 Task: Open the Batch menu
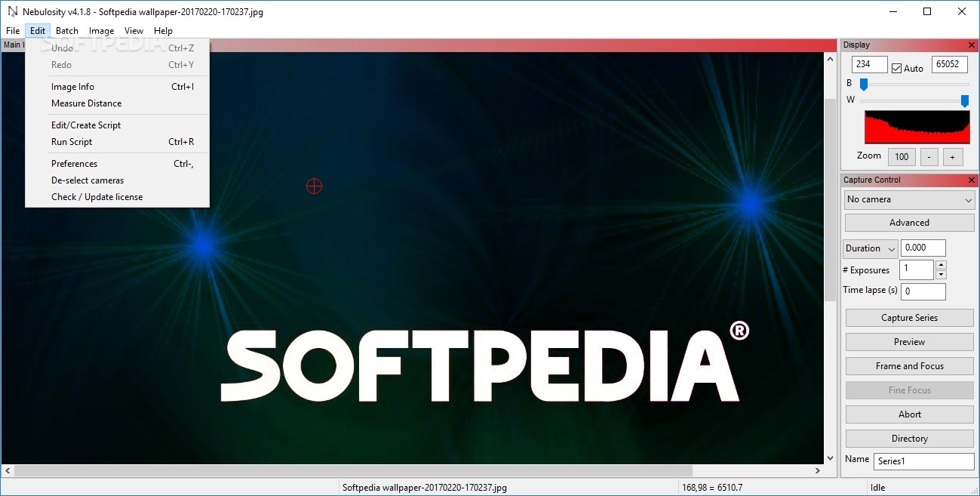67,31
